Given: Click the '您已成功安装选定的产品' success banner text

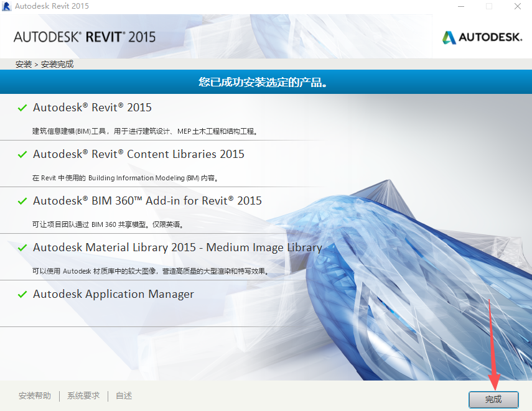Looking at the screenshot, I should coord(263,82).
